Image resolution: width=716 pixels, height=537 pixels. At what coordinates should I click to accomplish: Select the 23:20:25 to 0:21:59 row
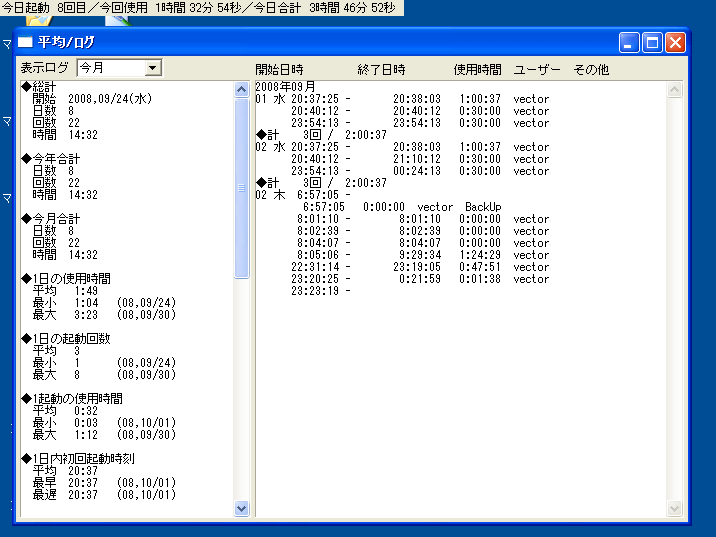(420, 279)
